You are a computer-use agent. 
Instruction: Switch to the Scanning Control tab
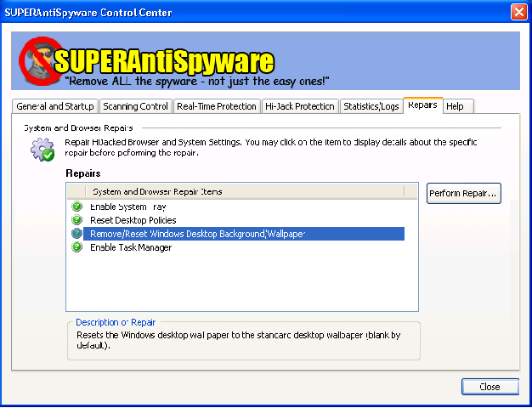tap(135, 106)
